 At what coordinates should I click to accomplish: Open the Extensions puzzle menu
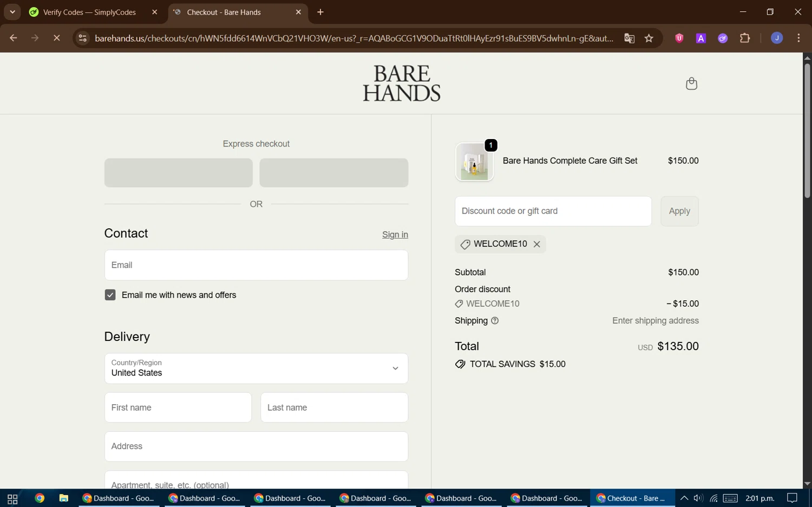click(745, 38)
